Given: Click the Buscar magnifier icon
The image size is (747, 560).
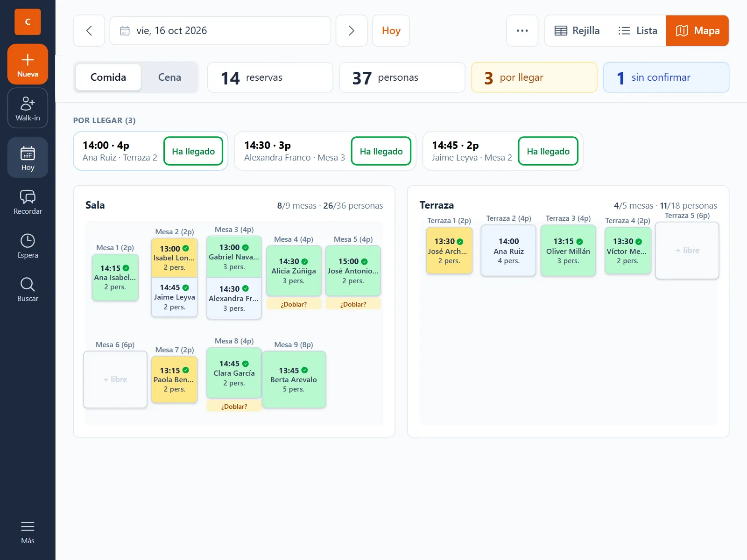Looking at the screenshot, I should (x=28, y=289).
